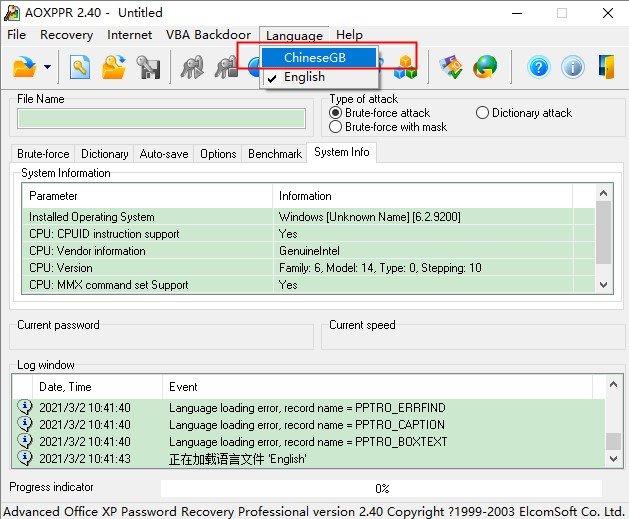Click info icon on 10:41:43 log row
The height and width of the screenshot is (519, 629).
pyautogui.click(x=25, y=458)
